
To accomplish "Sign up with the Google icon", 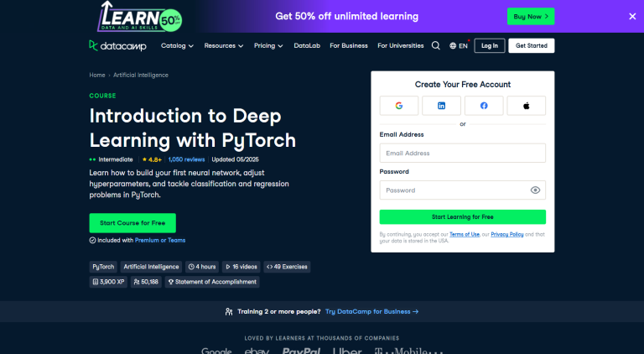I will click(x=399, y=106).
